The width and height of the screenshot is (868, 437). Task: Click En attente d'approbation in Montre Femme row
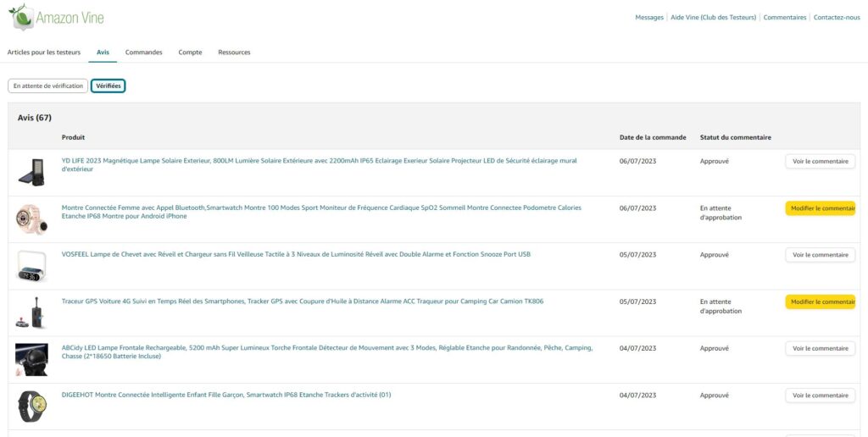tap(721, 213)
